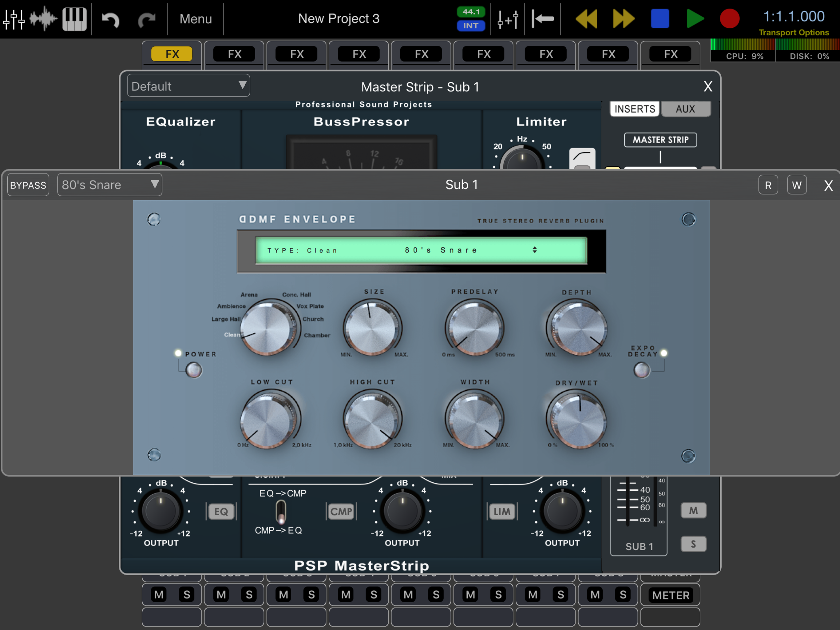Image resolution: width=840 pixels, height=630 pixels.
Task: Toggle the EXPO DECAY button
Action: tap(642, 370)
